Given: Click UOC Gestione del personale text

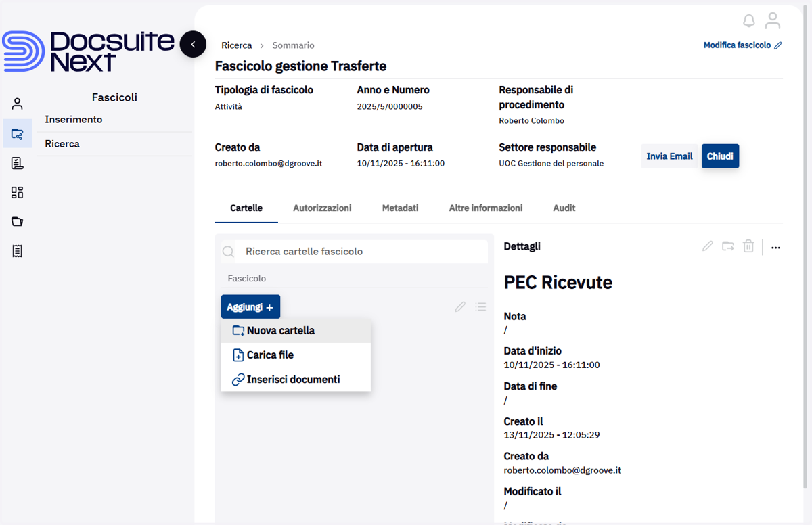Looking at the screenshot, I should 551,164.
